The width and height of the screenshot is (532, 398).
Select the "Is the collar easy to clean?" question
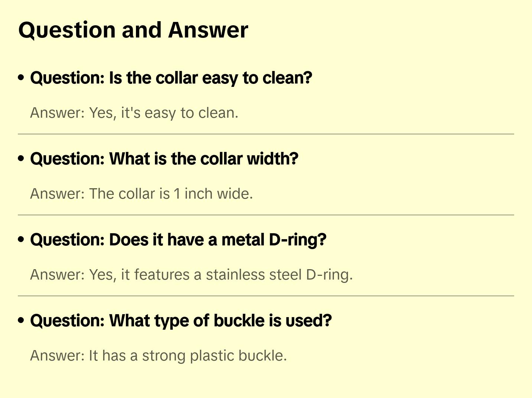point(171,78)
